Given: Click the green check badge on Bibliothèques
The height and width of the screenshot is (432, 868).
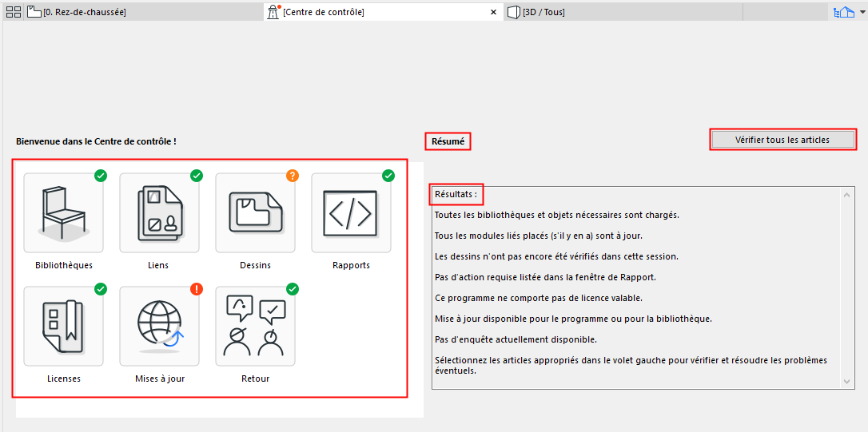Looking at the screenshot, I should pyautogui.click(x=101, y=176).
